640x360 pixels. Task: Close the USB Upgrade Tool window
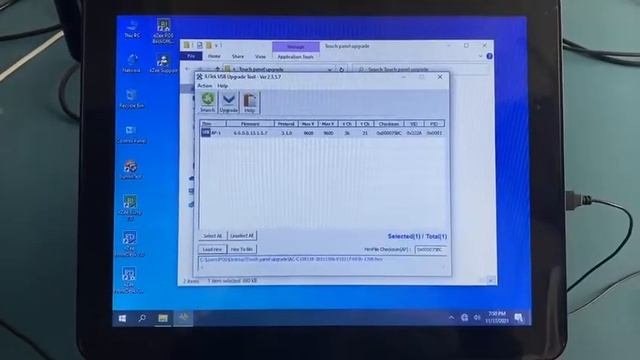[x=440, y=77]
